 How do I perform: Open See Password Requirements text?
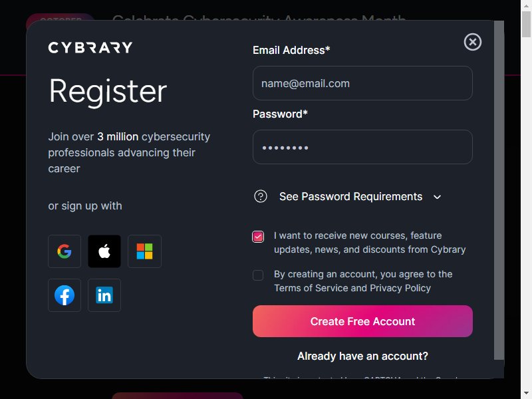point(351,196)
